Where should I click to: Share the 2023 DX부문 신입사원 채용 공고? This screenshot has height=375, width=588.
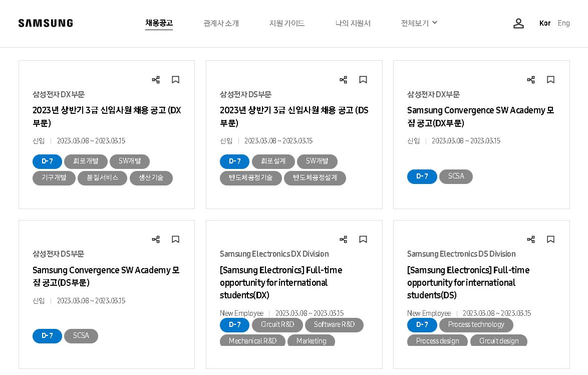click(156, 80)
